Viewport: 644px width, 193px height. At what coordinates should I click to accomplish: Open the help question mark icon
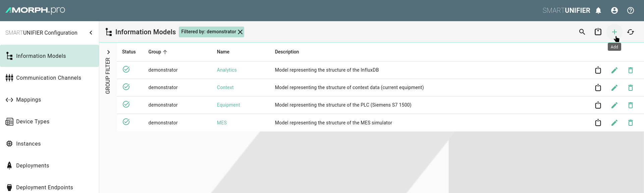point(631,10)
